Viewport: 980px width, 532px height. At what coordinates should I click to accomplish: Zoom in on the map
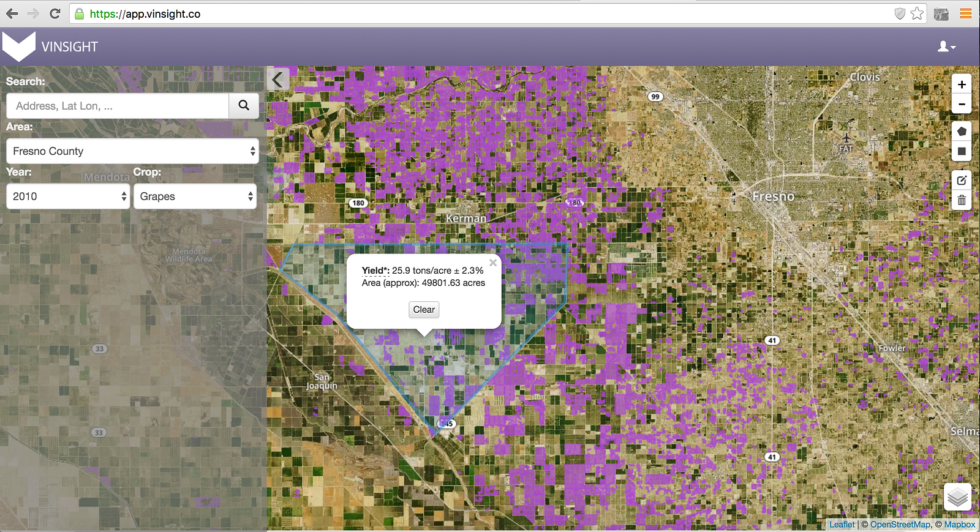[962, 84]
